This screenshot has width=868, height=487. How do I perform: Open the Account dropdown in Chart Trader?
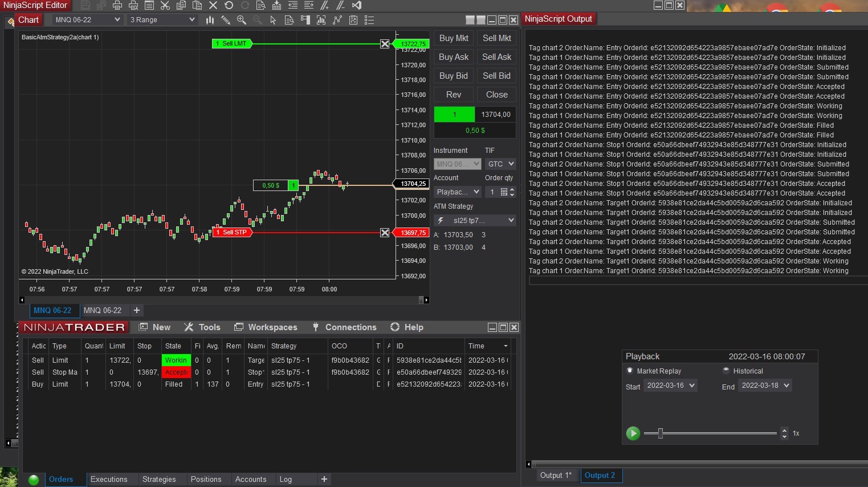457,192
